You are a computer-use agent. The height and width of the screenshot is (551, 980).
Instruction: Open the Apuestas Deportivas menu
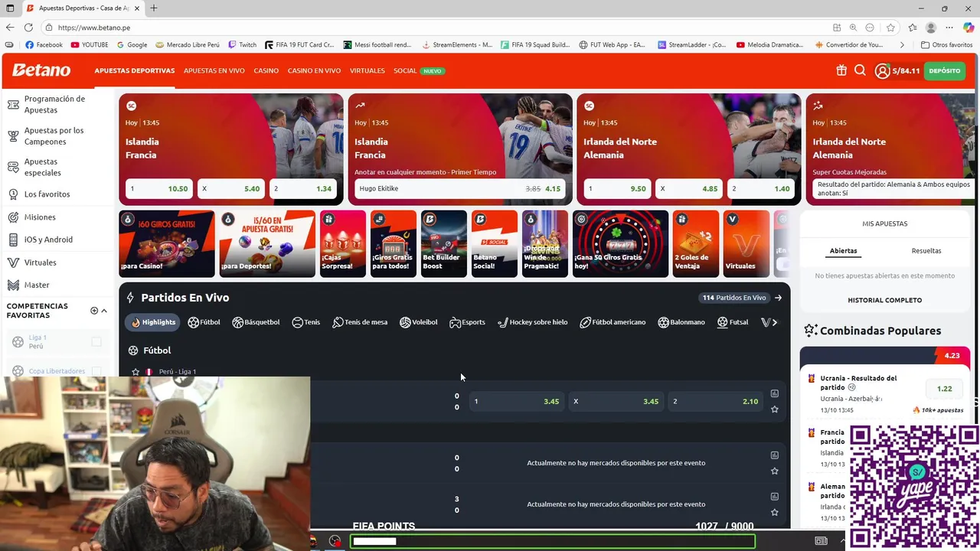click(135, 70)
